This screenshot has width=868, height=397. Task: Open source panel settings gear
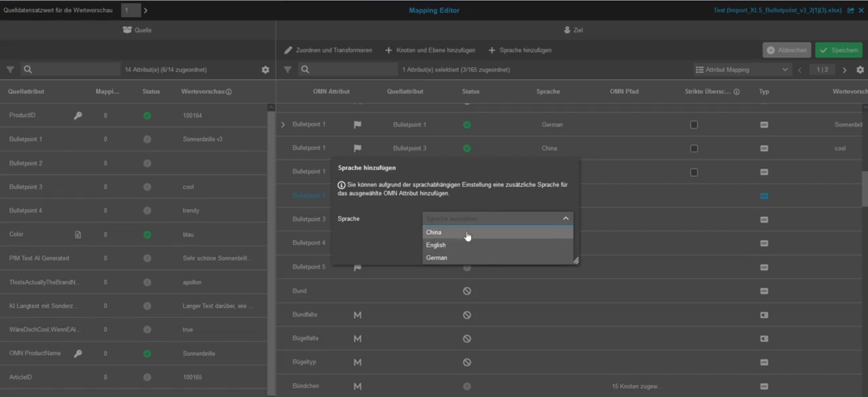pyautogui.click(x=266, y=69)
